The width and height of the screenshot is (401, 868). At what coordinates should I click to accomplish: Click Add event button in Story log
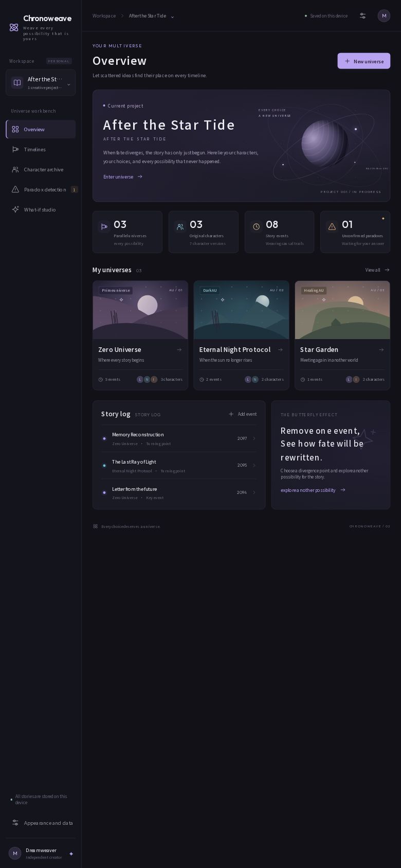[243, 414]
